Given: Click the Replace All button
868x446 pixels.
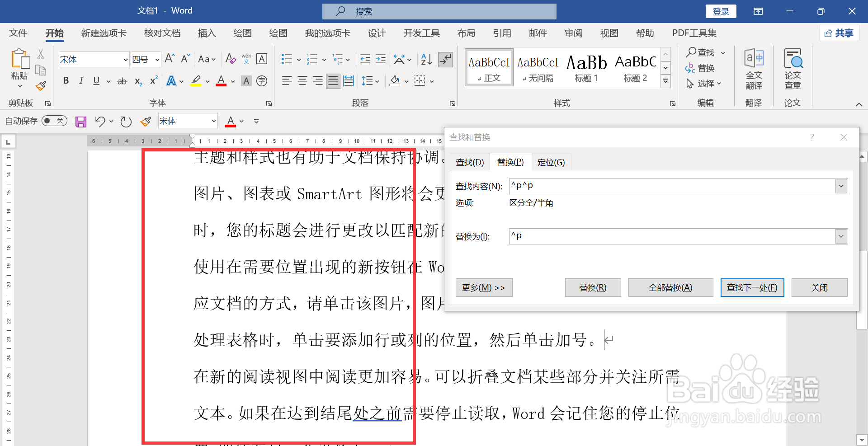Looking at the screenshot, I should point(670,288).
